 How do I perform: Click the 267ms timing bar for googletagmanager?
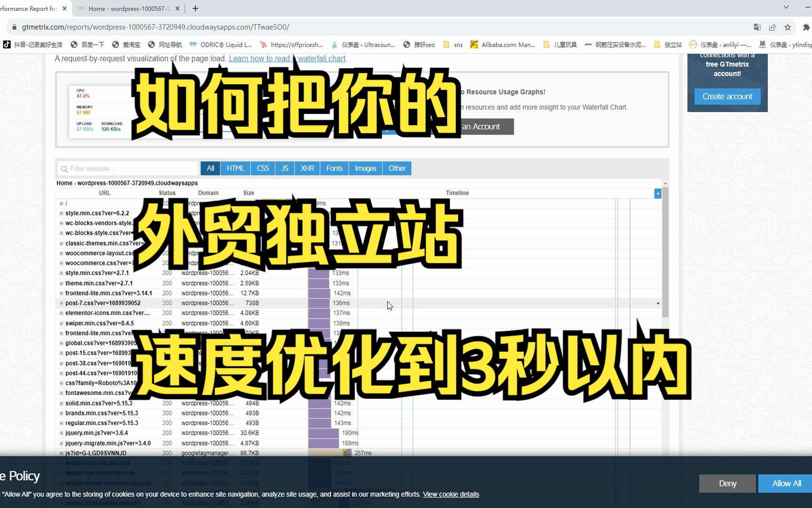(329, 453)
